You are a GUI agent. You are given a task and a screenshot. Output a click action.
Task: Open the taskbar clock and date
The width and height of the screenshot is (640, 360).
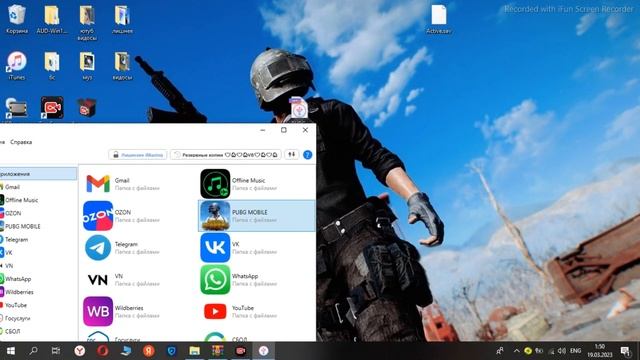tap(600, 351)
